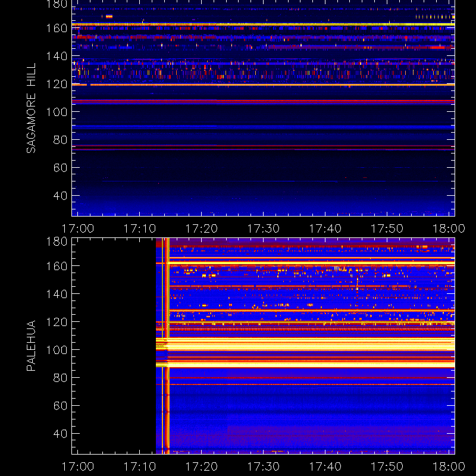
Task: Click 17:30 time label under Palehua plot
Action: point(264,466)
